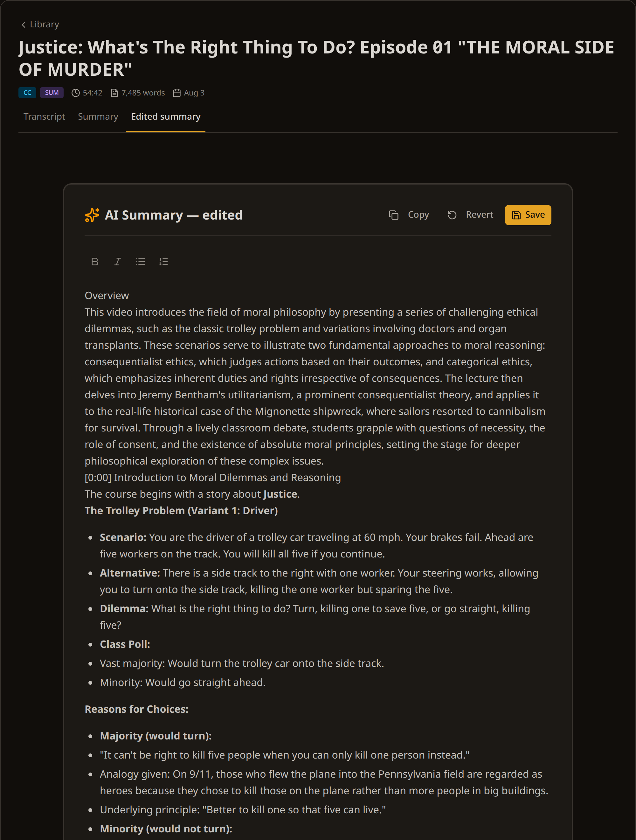Switch to the Summary tab
The image size is (636, 840).
pos(98,116)
